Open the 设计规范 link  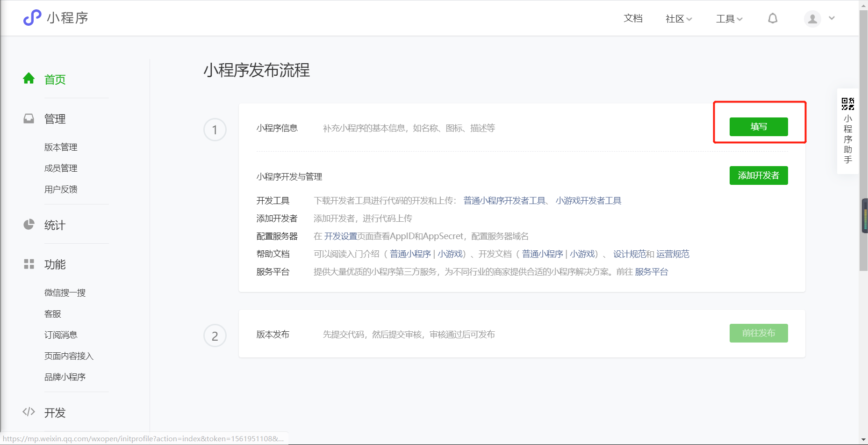(x=630, y=254)
